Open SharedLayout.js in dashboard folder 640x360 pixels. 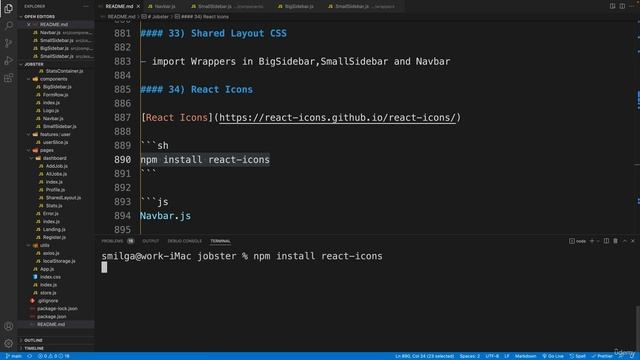(63, 198)
